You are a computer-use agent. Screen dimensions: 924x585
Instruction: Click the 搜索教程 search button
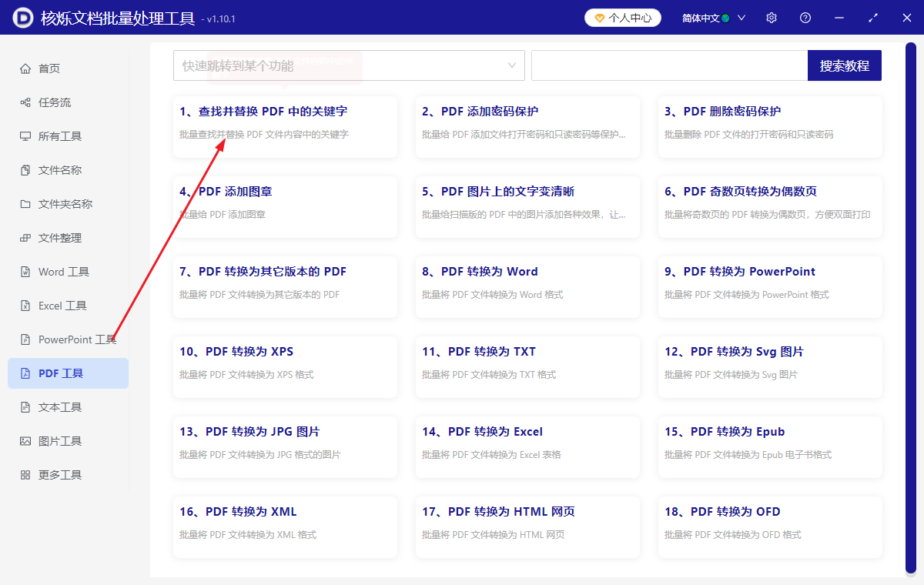tap(844, 65)
